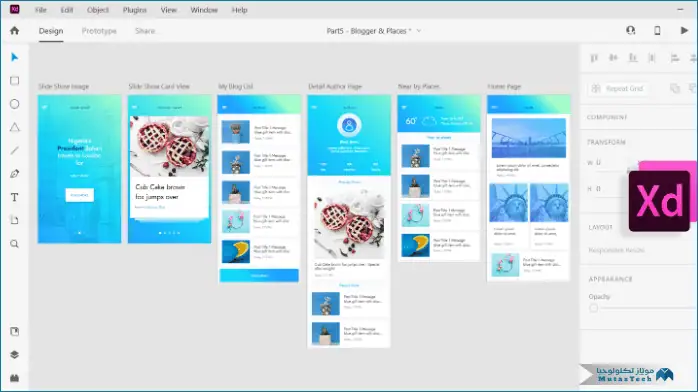Select the Home Page artboard title
698x392 pixels.
(504, 86)
